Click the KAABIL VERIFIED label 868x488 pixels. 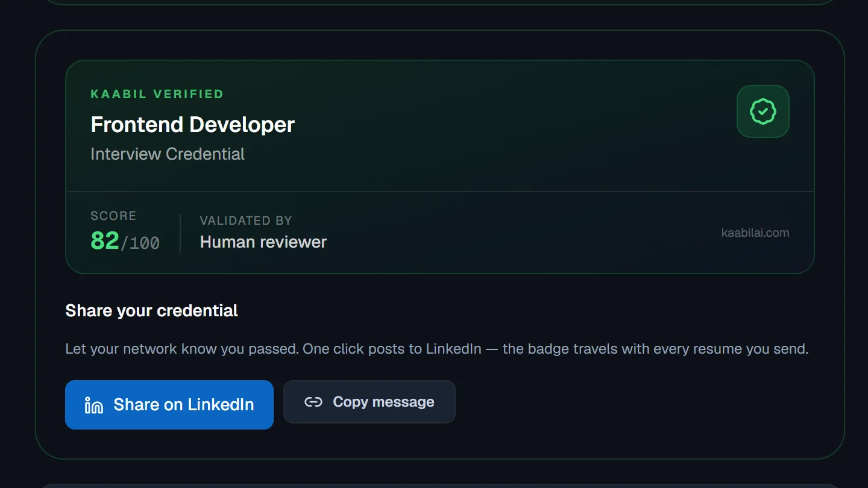157,94
